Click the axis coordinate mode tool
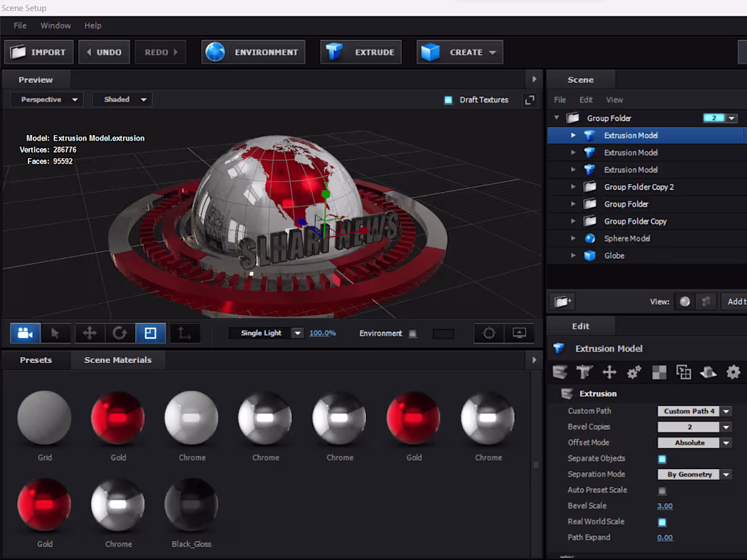 pos(185,333)
